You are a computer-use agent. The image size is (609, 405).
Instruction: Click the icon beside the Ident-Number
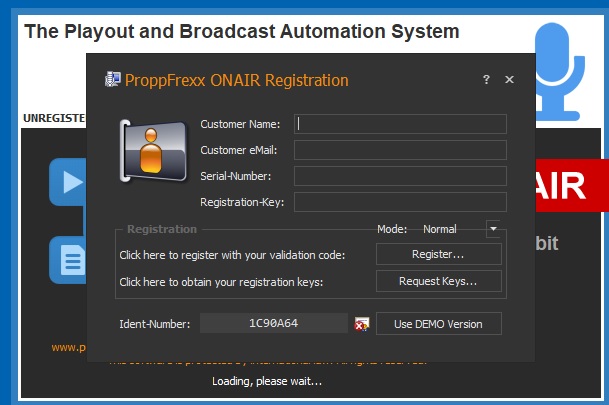pyautogui.click(x=362, y=324)
